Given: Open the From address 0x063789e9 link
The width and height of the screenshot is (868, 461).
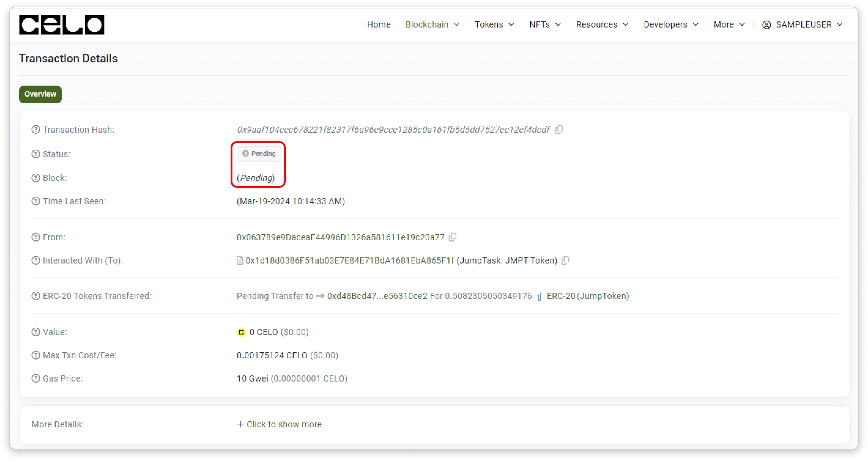Looking at the screenshot, I should (340, 238).
